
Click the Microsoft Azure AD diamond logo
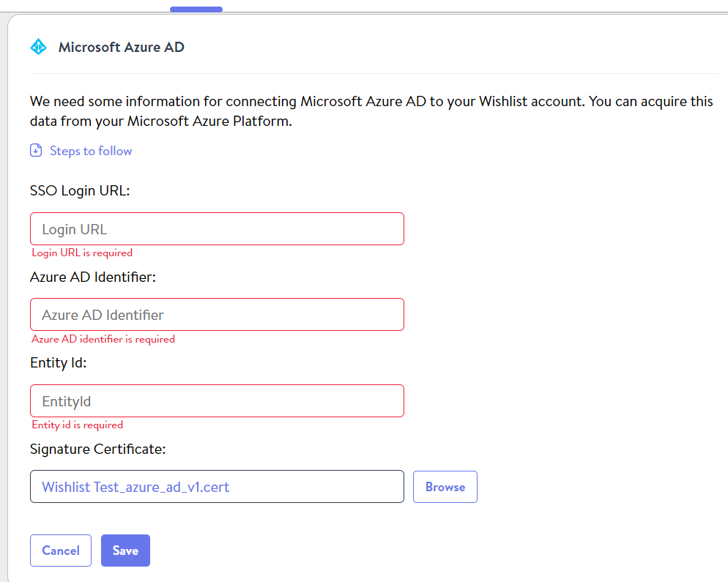39,47
